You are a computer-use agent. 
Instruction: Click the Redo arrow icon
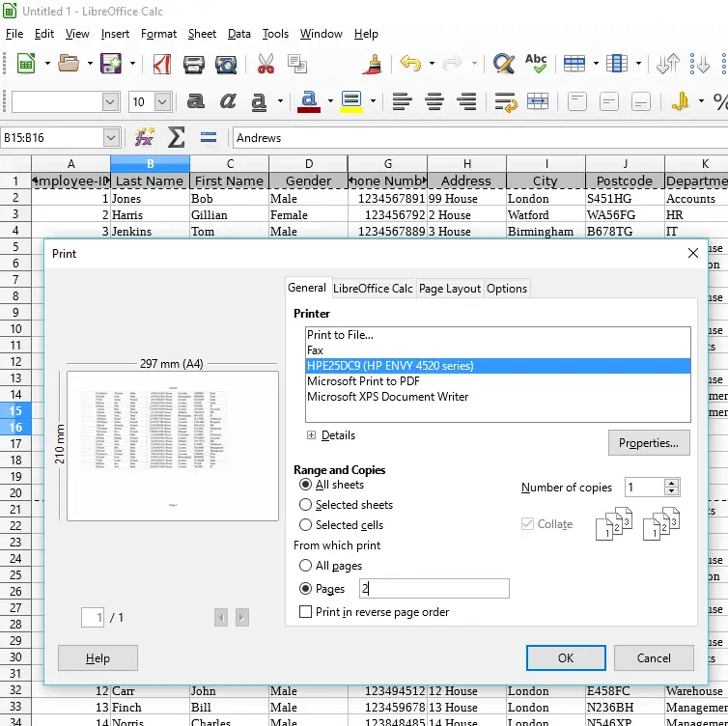click(452, 63)
